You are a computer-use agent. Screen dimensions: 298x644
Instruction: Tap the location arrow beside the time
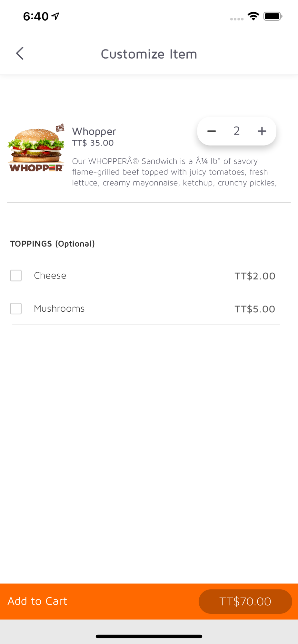click(55, 16)
